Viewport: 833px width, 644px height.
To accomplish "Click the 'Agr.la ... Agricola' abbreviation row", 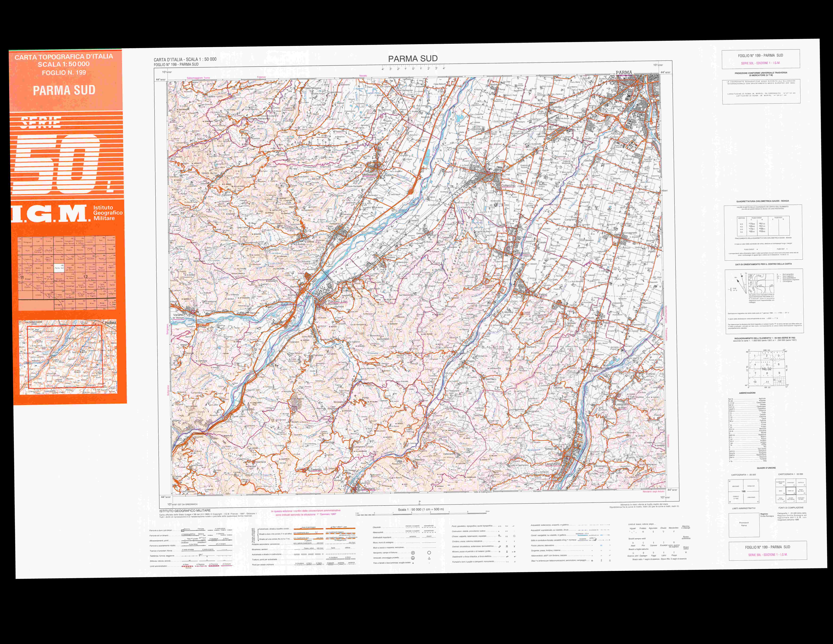I will click(x=747, y=399).
